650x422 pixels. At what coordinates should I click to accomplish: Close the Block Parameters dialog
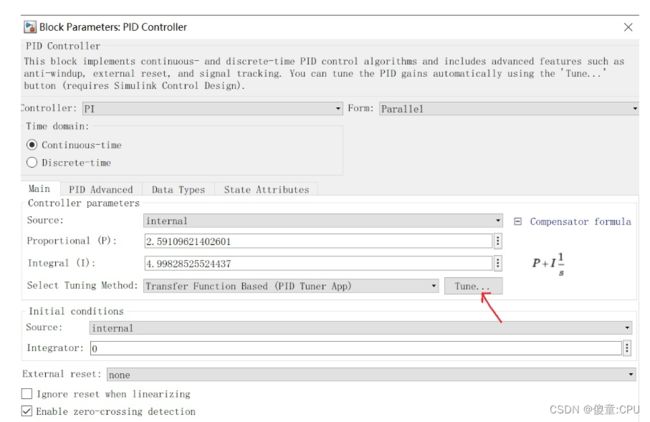628,27
